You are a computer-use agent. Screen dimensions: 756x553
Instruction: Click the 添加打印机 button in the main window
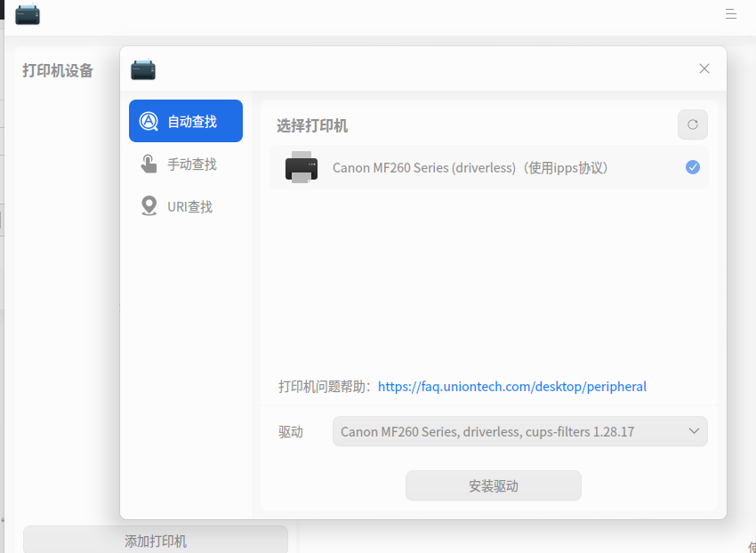pyautogui.click(x=156, y=540)
